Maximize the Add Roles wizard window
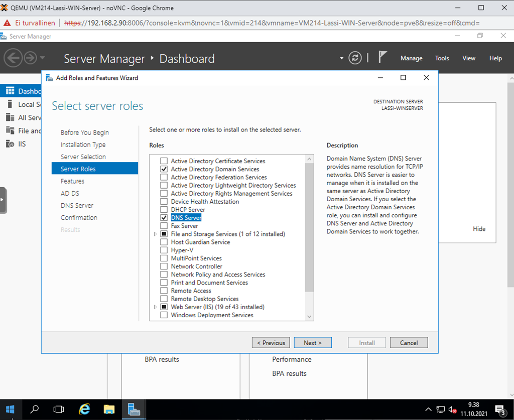The height and width of the screenshot is (420, 514). 403,78
